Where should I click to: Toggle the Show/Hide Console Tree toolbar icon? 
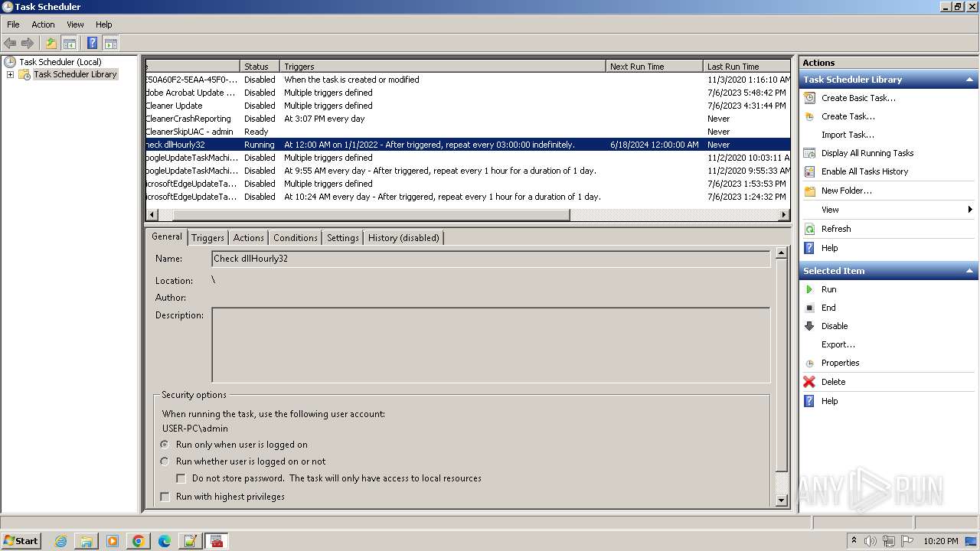69,44
